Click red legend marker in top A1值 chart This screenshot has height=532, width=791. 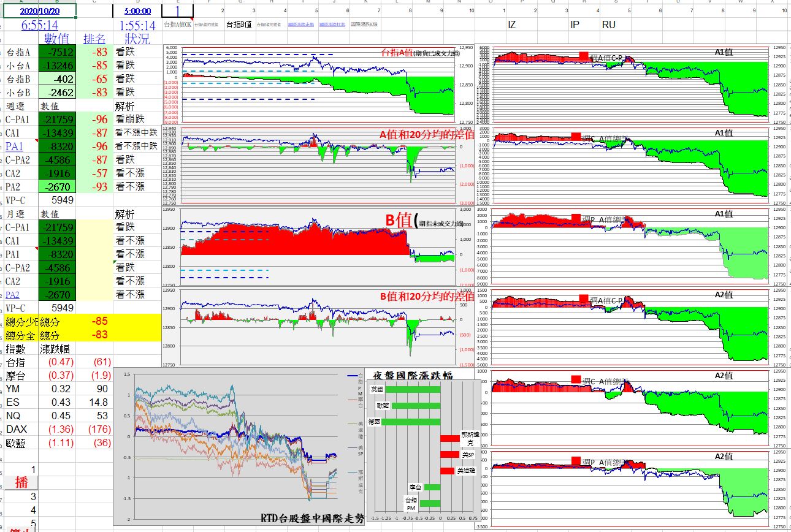pyautogui.click(x=583, y=56)
